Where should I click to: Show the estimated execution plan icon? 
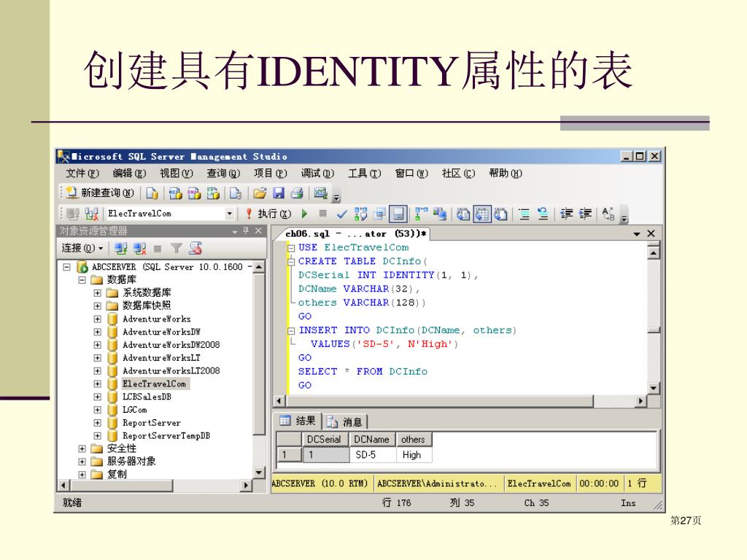360,214
